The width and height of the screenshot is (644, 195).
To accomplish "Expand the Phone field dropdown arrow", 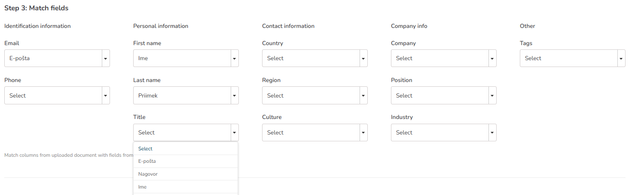I will click(105, 95).
